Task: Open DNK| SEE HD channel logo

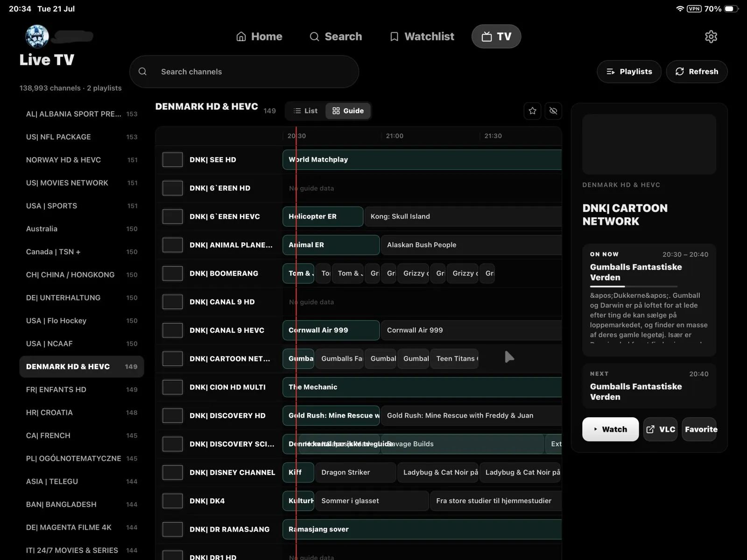Action: [x=172, y=160]
